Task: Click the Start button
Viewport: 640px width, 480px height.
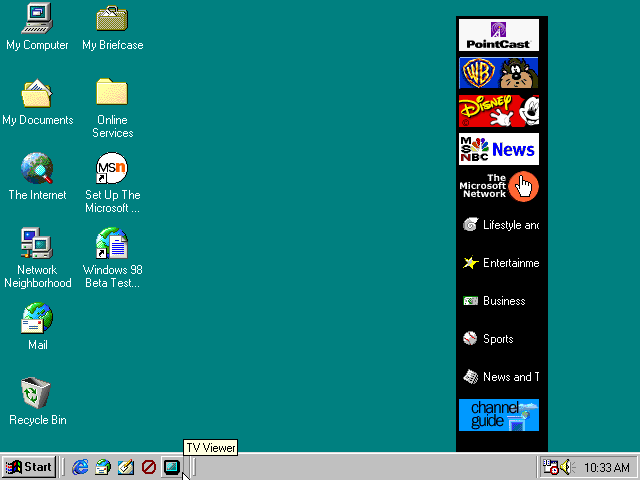Action: pos(29,467)
